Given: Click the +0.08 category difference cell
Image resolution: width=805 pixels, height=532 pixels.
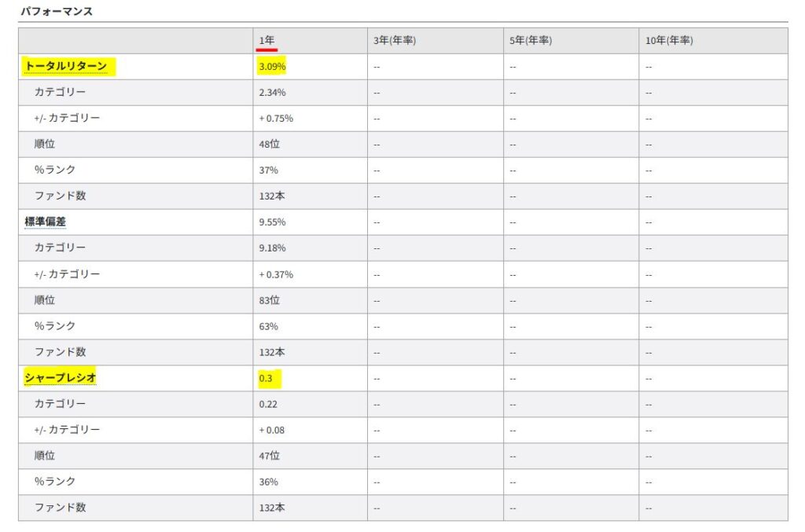Looking at the screenshot, I should coord(272,430).
